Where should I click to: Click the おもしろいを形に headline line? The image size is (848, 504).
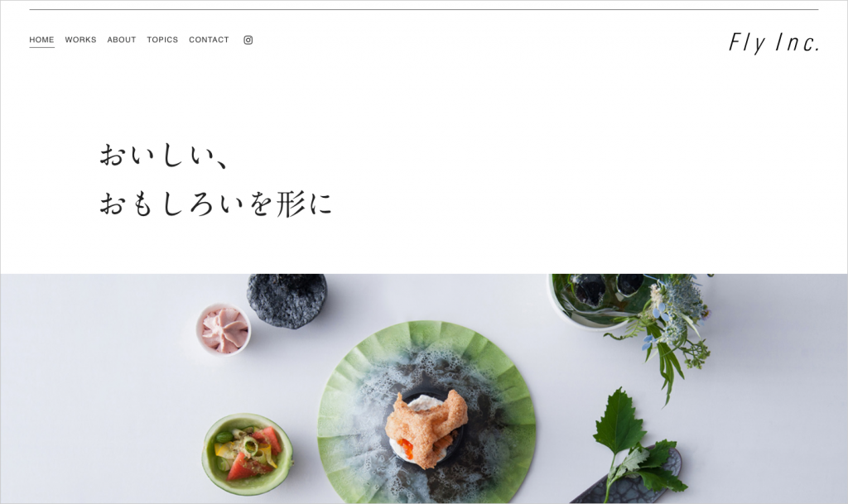pyautogui.click(x=216, y=204)
